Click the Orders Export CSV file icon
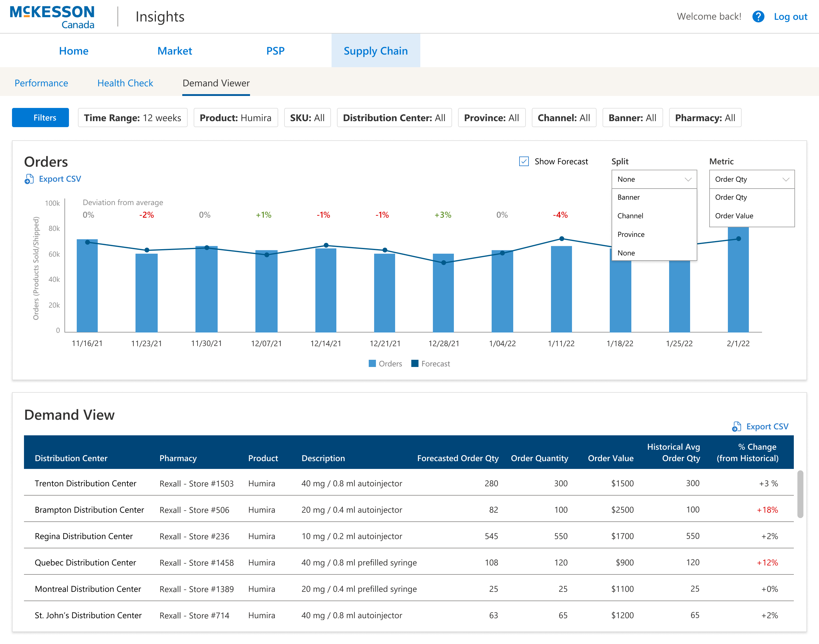Image resolution: width=819 pixels, height=644 pixels. [x=29, y=179]
